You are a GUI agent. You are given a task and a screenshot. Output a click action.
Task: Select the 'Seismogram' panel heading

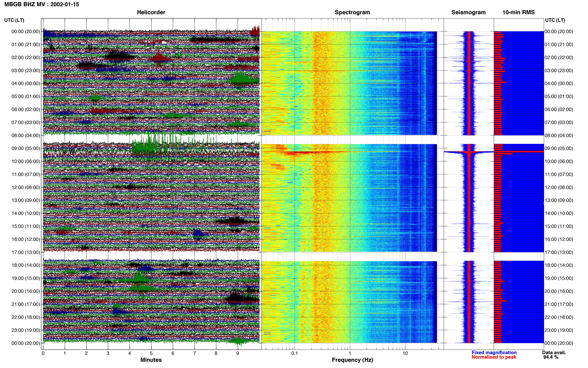pyautogui.click(x=469, y=12)
